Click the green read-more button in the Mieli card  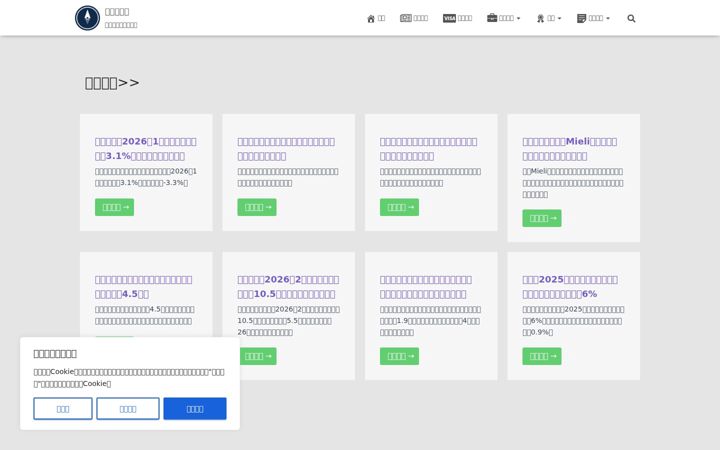[542, 218]
